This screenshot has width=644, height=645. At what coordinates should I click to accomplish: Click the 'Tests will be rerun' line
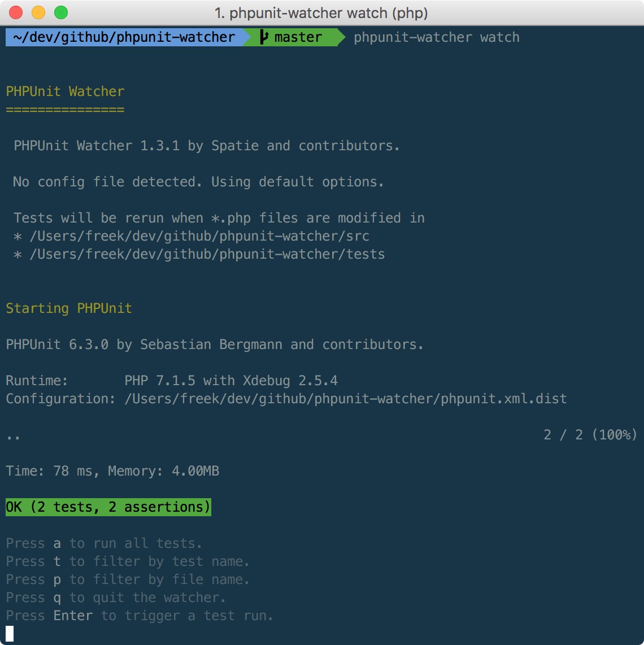219,218
